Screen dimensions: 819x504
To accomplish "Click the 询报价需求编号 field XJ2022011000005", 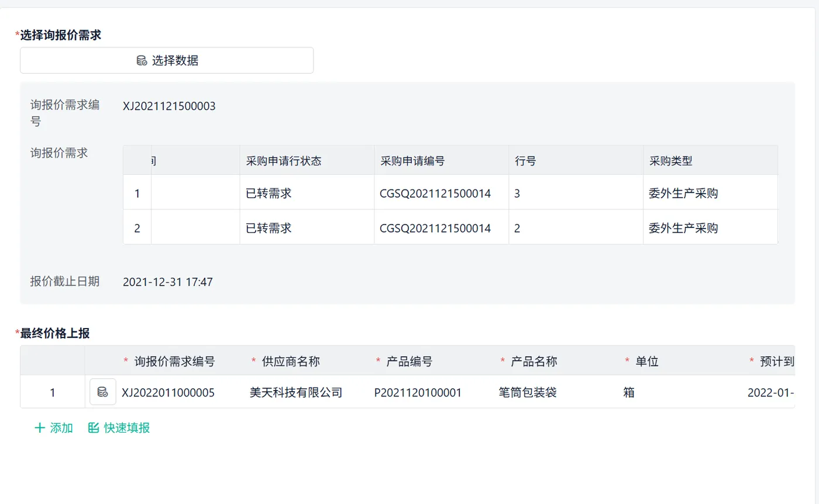I will tap(168, 392).
